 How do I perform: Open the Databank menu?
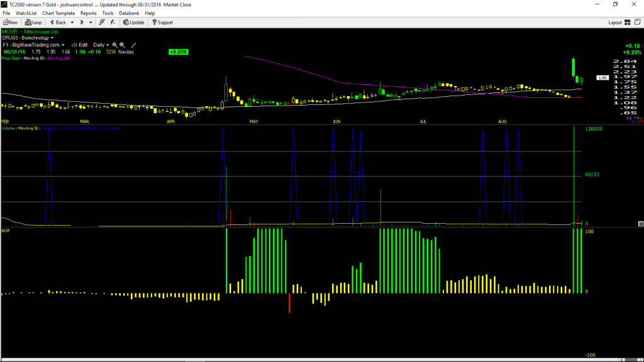coord(129,13)
